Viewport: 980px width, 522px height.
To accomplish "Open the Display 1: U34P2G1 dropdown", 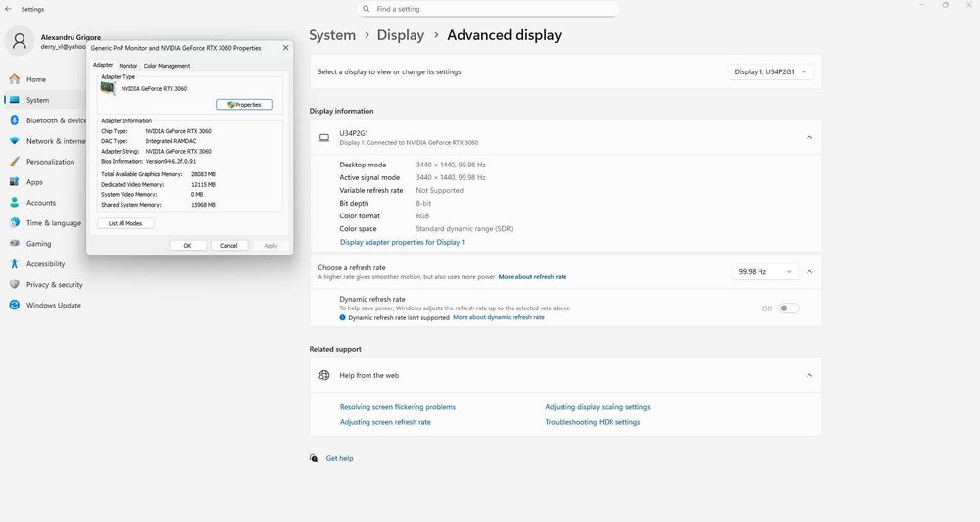I will click(x=771, y=71).
